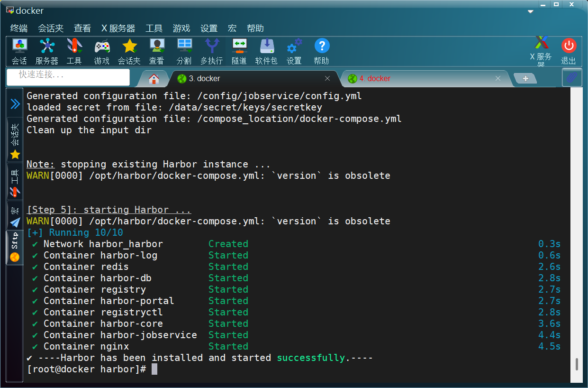Click the 退出 (Exit) power icon
588x388 pixels.
569,51
